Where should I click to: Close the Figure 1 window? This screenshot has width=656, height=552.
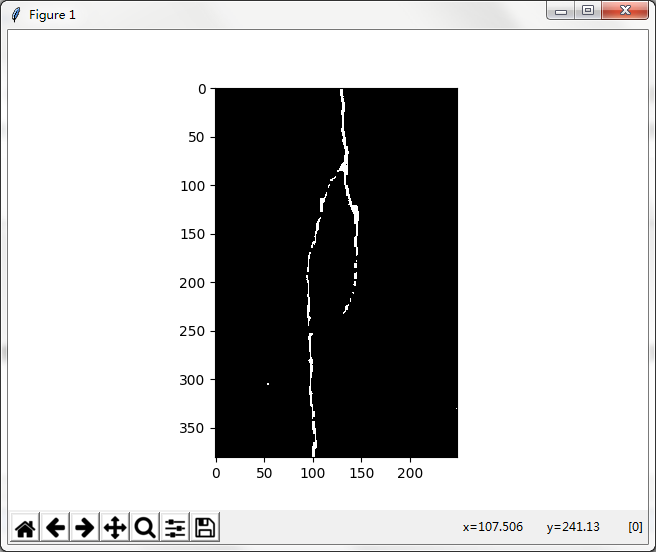[x=625, y=10]
